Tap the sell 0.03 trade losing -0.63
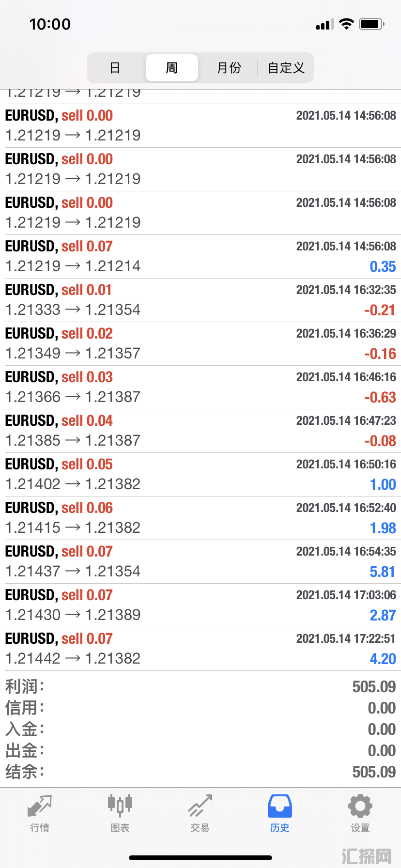Viewport: 401px width, 868px height. click(200, 387)
